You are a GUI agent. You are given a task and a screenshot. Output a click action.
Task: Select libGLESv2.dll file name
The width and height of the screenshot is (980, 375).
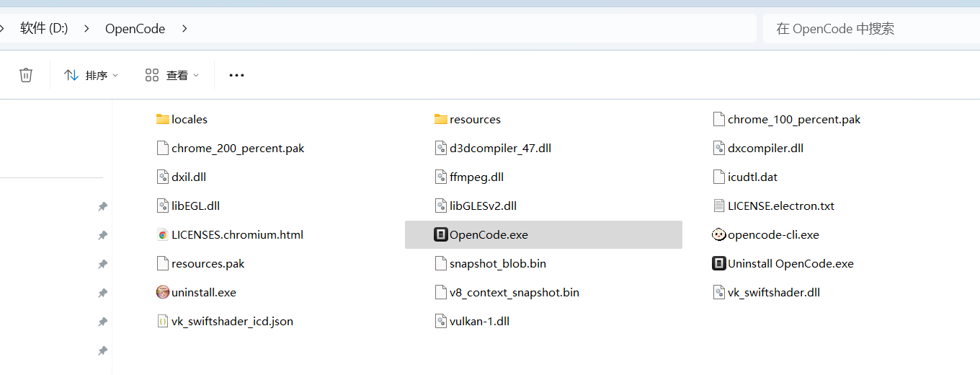483,206
